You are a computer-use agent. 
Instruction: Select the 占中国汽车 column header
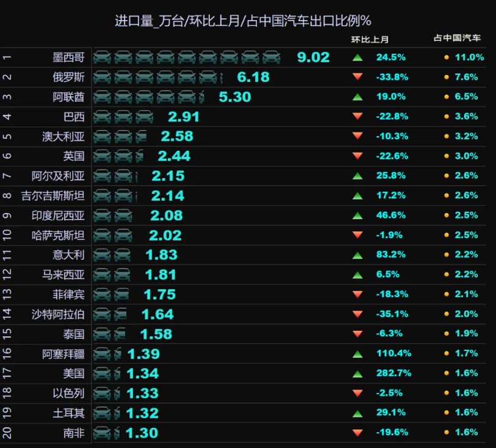click(457, 38)
